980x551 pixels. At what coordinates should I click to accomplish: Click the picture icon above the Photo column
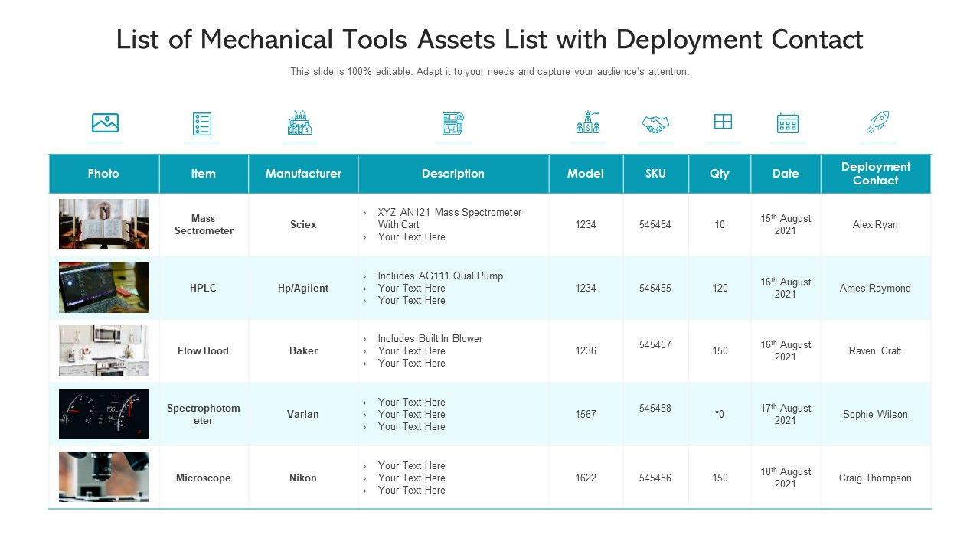coord(105,123)
